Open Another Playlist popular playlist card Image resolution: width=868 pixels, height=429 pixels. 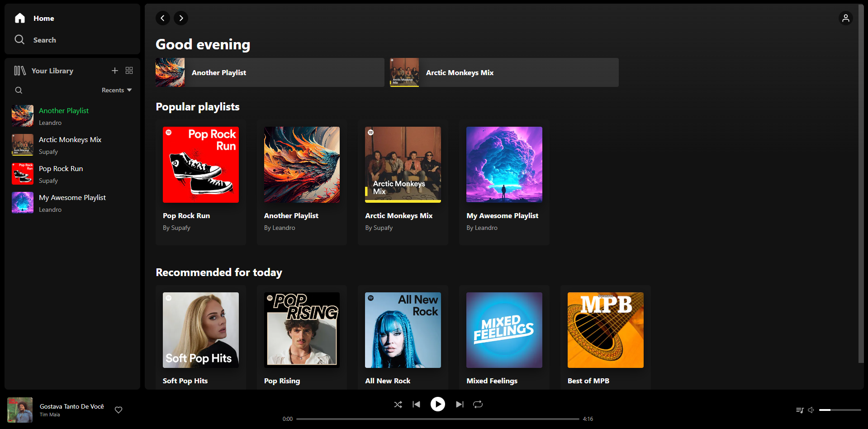pyautogui.click(x=302, y=182)
